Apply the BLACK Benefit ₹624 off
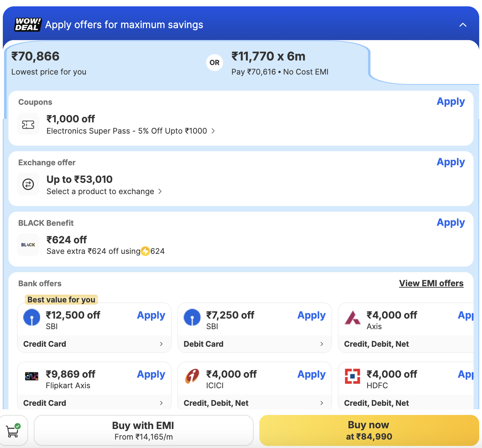Screen dimensions: 482x448 [x=451, y=223]
